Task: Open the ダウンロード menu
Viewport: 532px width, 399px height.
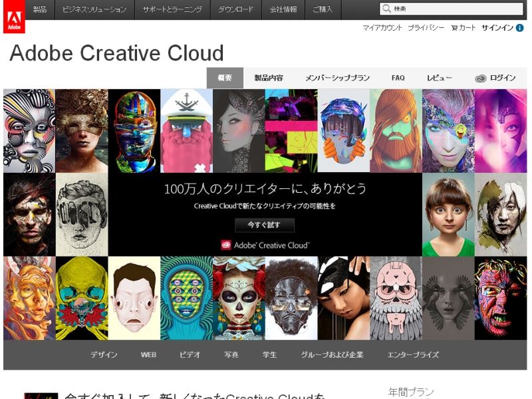Action: [x=236, y=9]
